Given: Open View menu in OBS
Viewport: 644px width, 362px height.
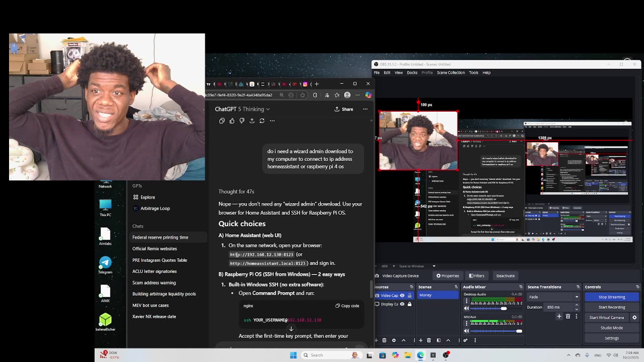Looking at the screenshot, I should pyautogui.click(x=398, y=72).
